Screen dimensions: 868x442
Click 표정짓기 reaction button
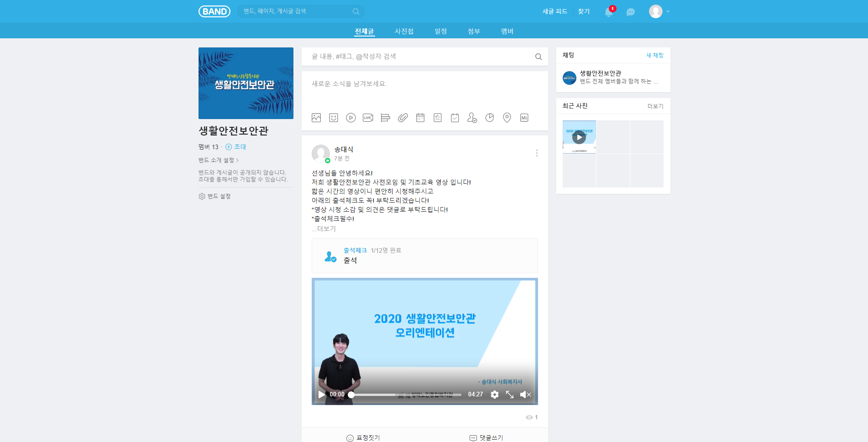coord(363,437)
